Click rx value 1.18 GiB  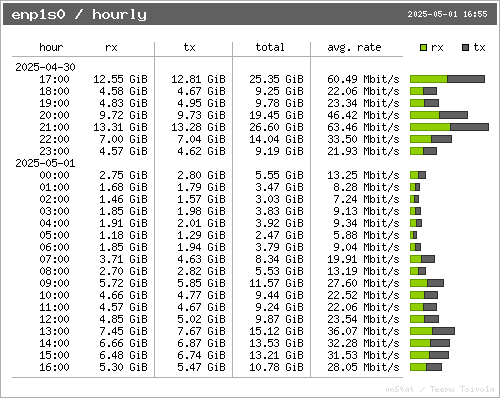coord(123,235)
